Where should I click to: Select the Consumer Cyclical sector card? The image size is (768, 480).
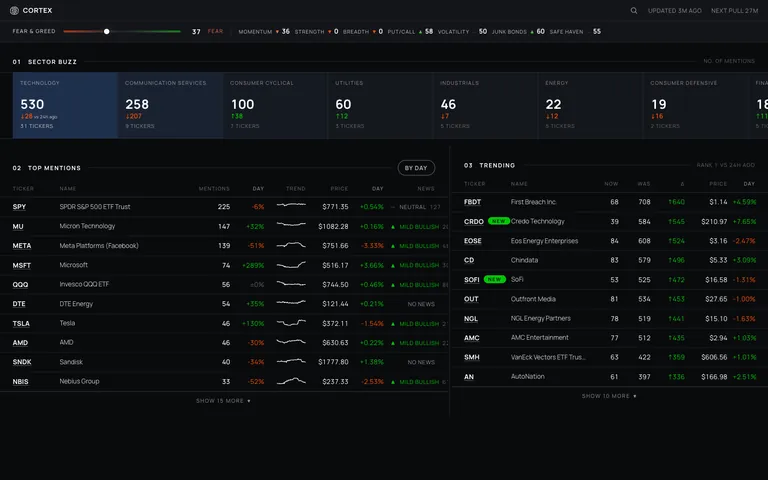(275, 105)
